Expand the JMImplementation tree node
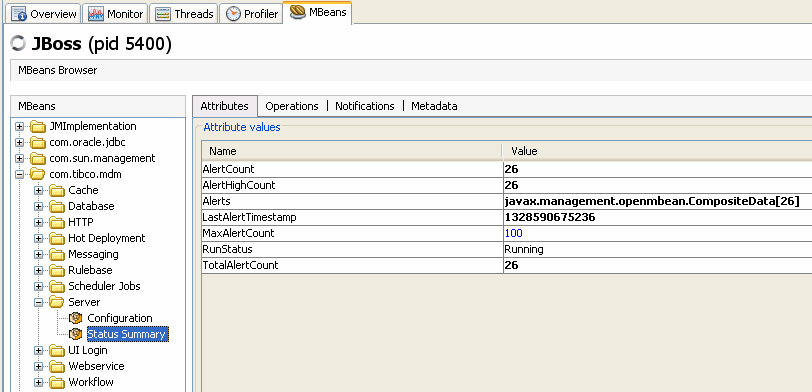Screen dimensions: 812x392 [x=19, y=126]
